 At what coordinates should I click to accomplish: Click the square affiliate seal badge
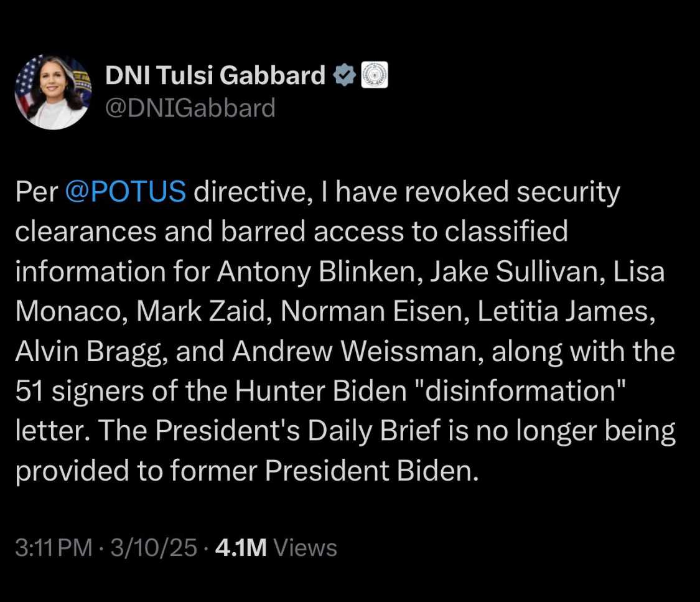[374, 75]
